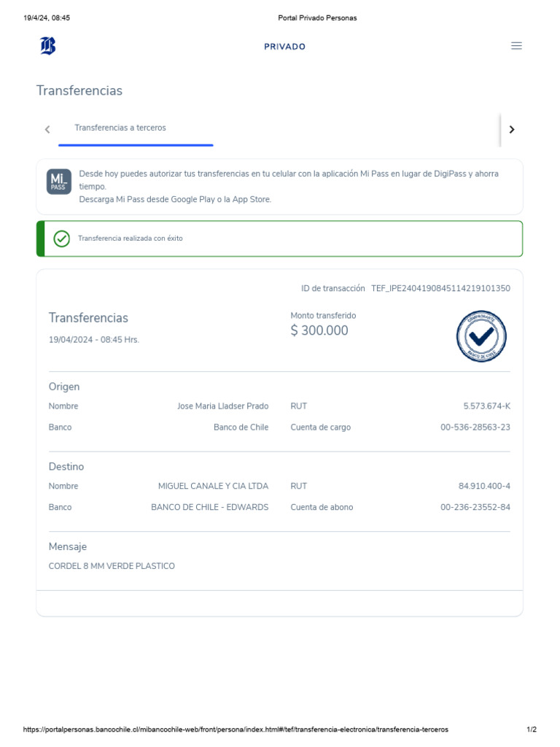Click the PRIVADO header label
The image size is (560, 747).
click(284, 47)
